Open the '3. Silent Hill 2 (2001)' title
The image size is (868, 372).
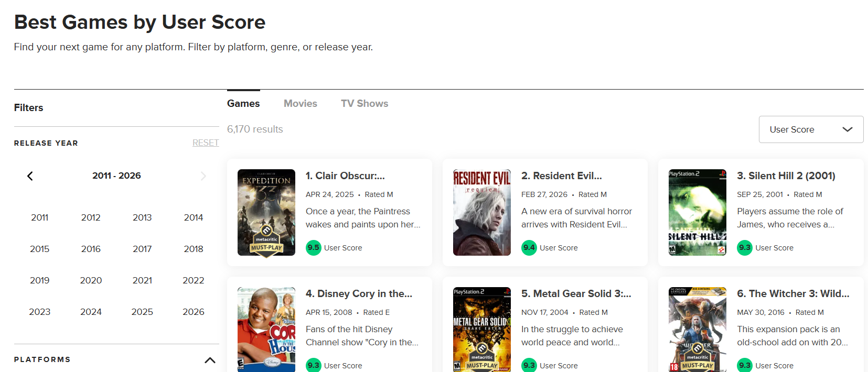click(x=786, y=176)
